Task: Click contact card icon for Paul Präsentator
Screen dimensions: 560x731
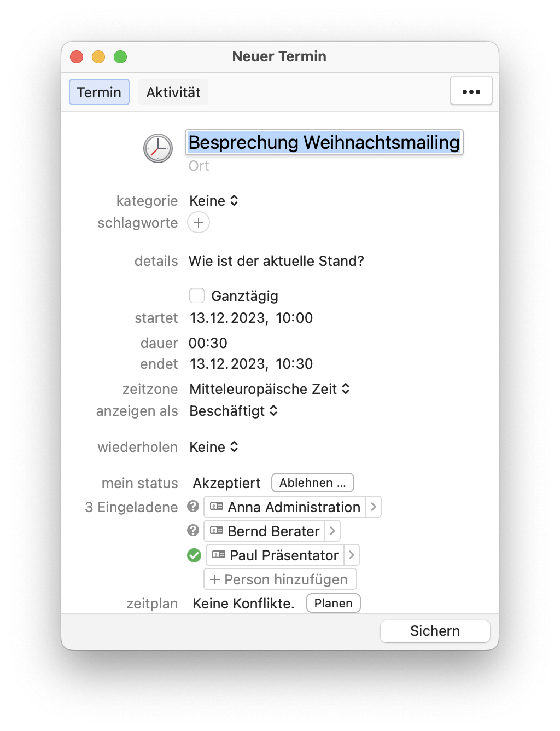Action: [x=219, y=555]
